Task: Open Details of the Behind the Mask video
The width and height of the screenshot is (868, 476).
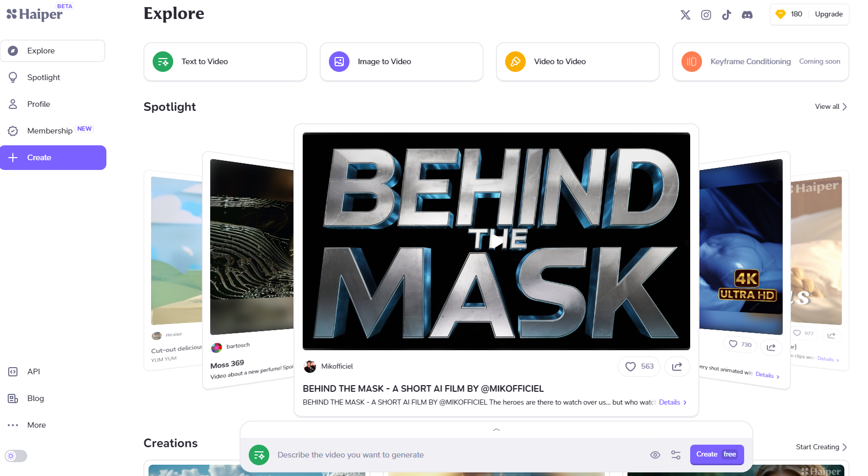Action: pos(673,403)
